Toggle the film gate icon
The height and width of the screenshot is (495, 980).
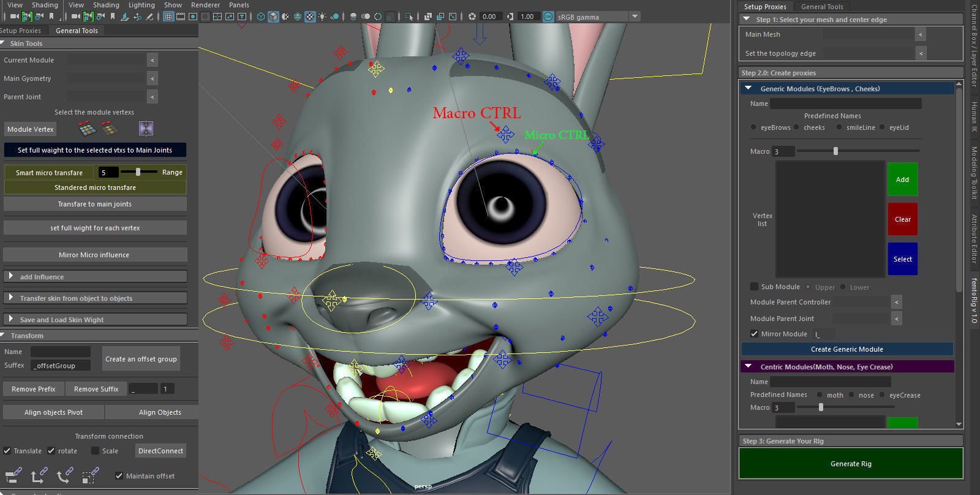181,17
